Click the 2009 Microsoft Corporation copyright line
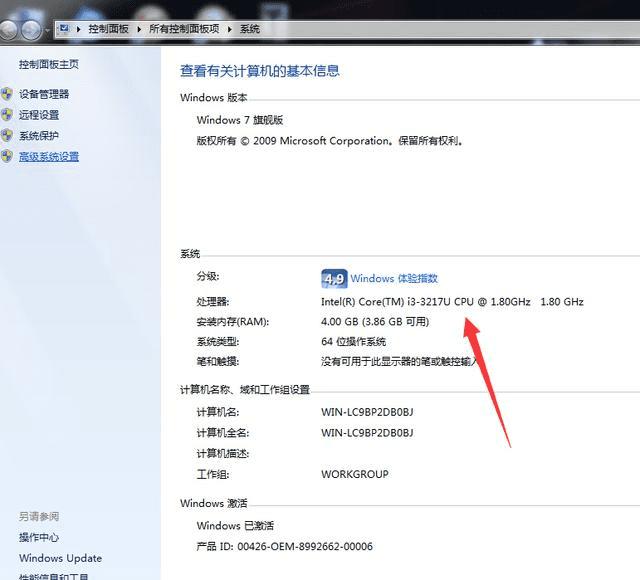Image resolution: width=640 pixels, height=580 pixels. 330,141
